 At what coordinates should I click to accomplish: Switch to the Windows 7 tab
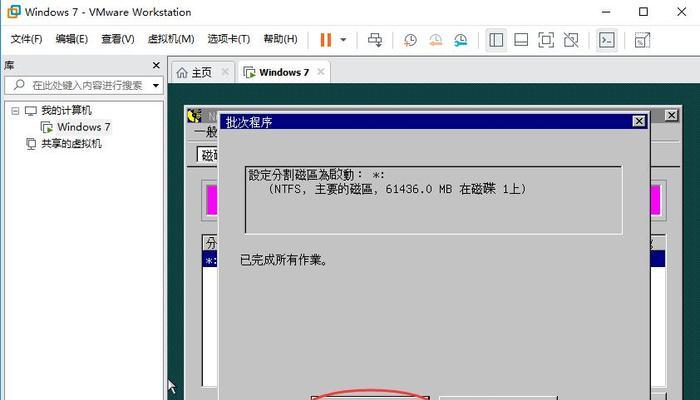pos(284,72)
